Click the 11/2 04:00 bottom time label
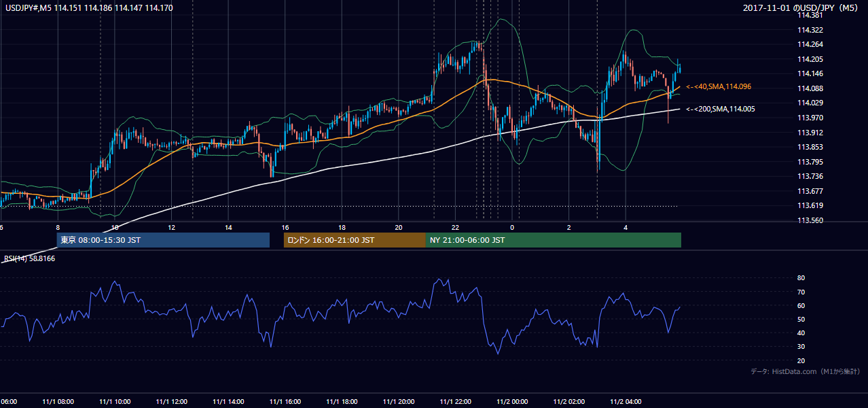 [626, 402]
